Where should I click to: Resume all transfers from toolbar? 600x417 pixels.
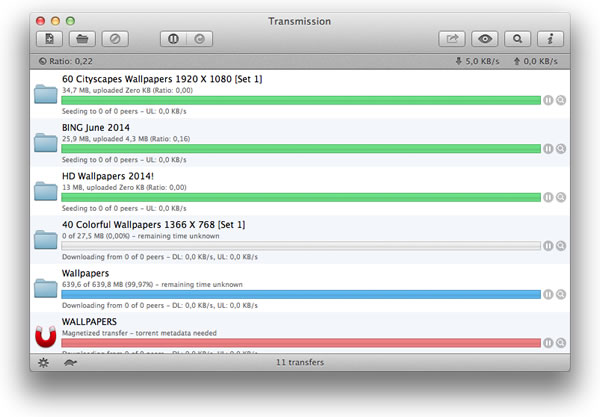(199, 39)
